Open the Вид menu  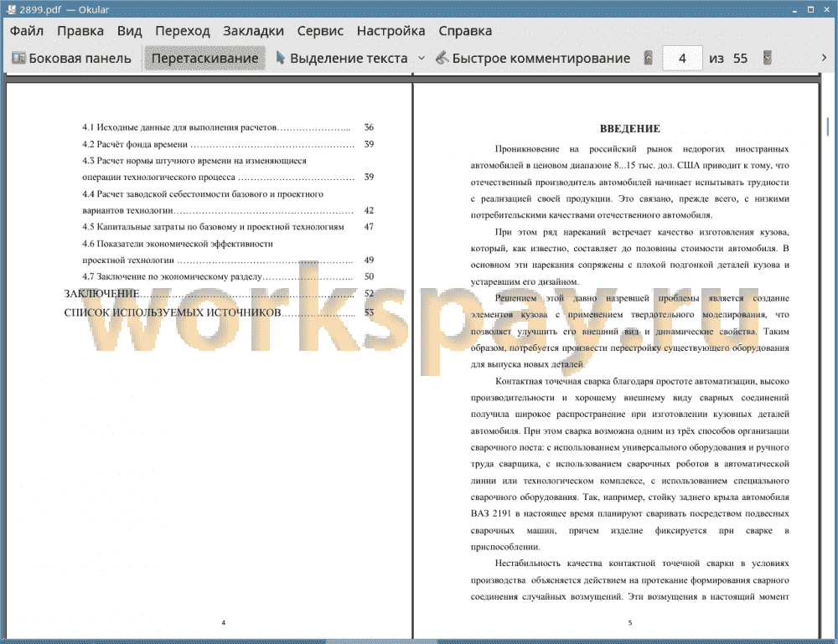pyautogui.click(x=129, y=31)
